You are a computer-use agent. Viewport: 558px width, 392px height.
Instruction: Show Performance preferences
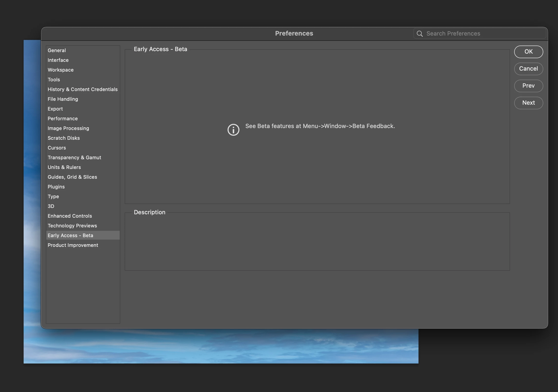[x=63, y=119]
